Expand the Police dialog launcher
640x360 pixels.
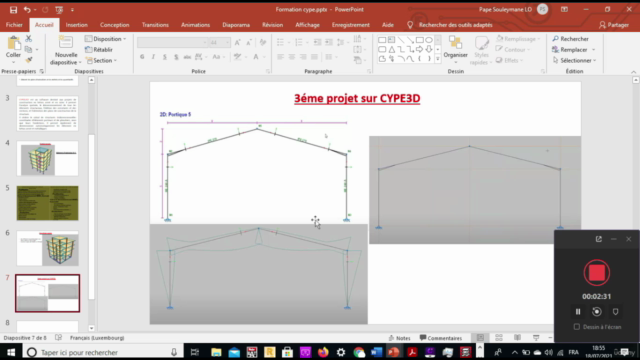[x=268, y=71]
